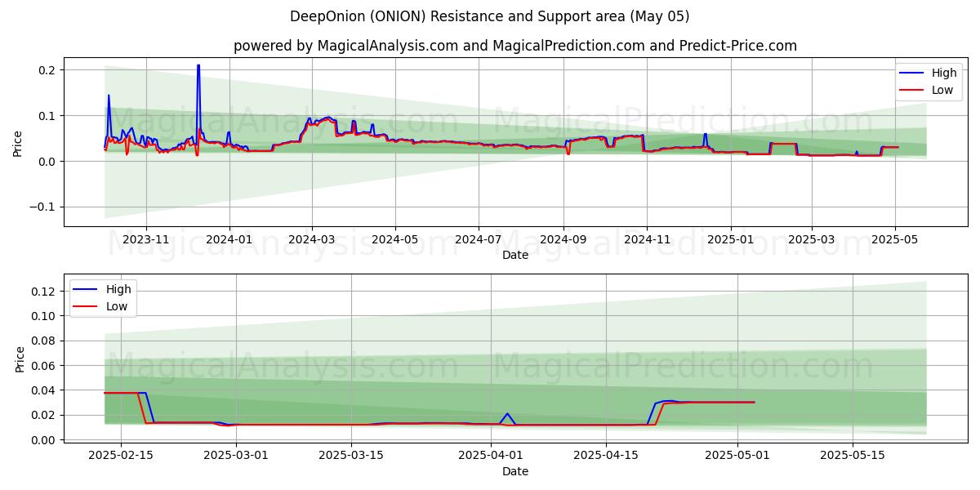Image resolution: width=980 pixels, height=490 pixels.
Task: Click the "−0.1" price tick on top chart
Action: [42, 207]
